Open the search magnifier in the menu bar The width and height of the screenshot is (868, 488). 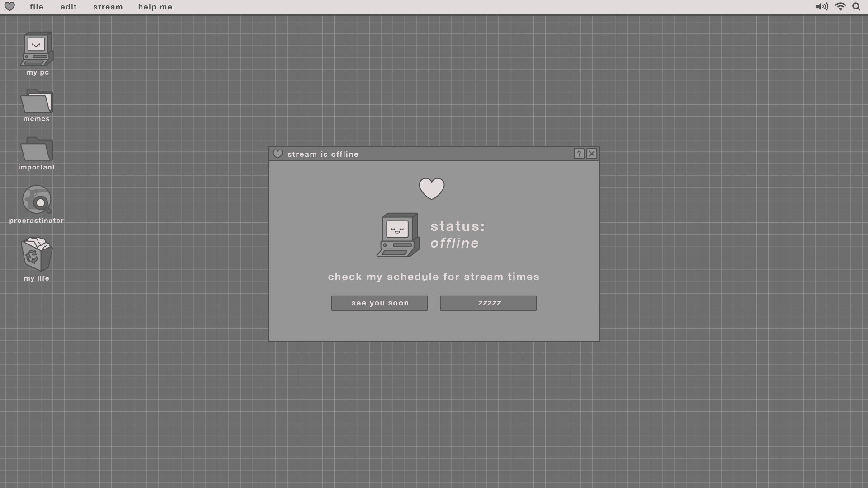(x=856, y=7)
